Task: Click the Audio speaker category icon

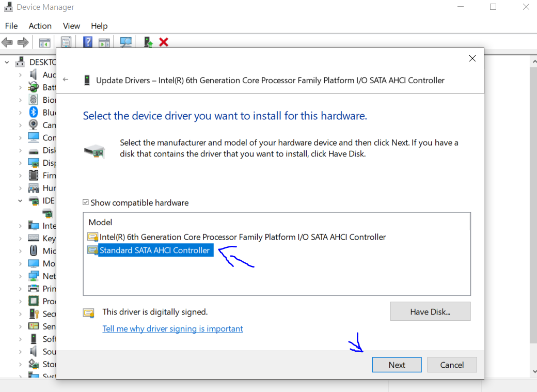Action: (33, 74)
